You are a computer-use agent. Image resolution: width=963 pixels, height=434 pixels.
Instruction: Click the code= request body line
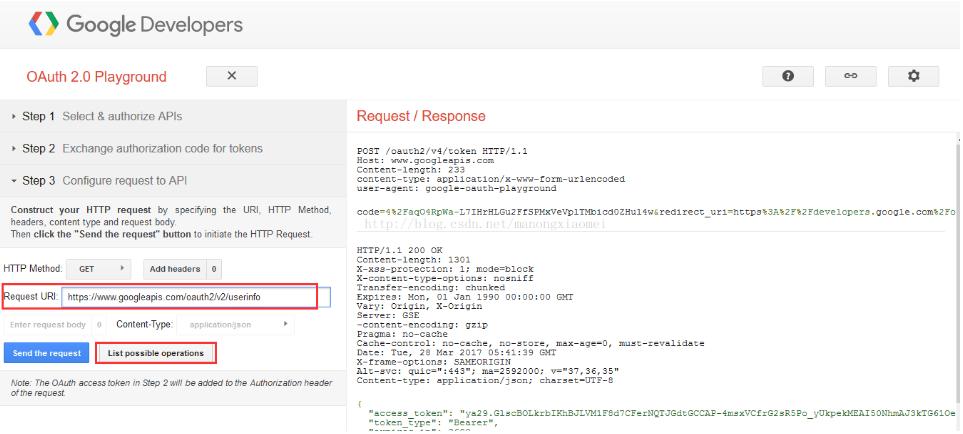point(657,212)
